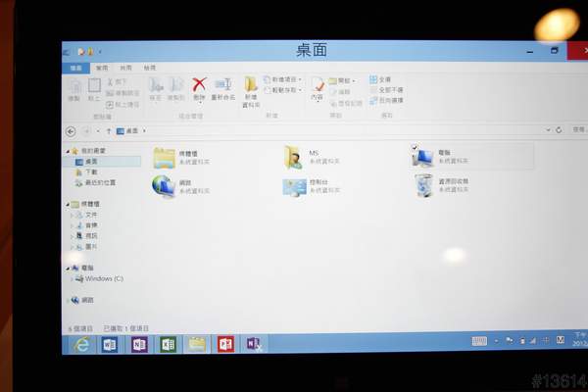The image size is (588, 392).
Task: Collapse the Favorites section in navigation pane
Action: (x=68, y=151)
